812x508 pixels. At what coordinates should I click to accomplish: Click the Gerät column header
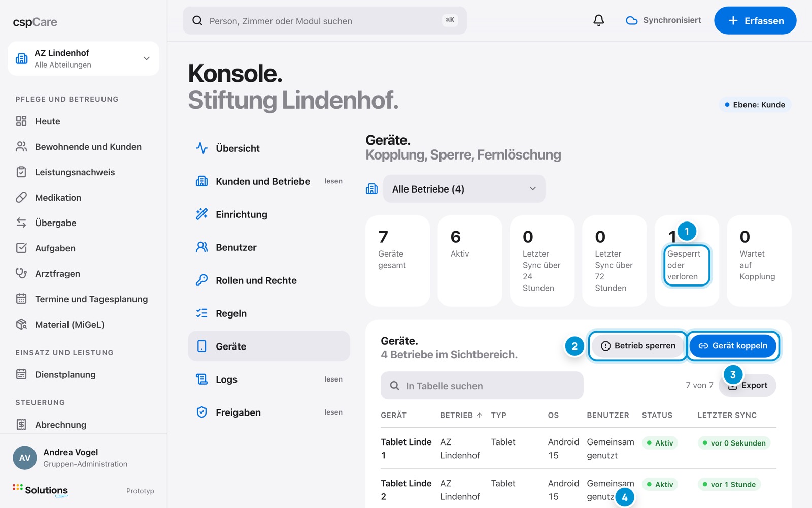coord(393,415)
